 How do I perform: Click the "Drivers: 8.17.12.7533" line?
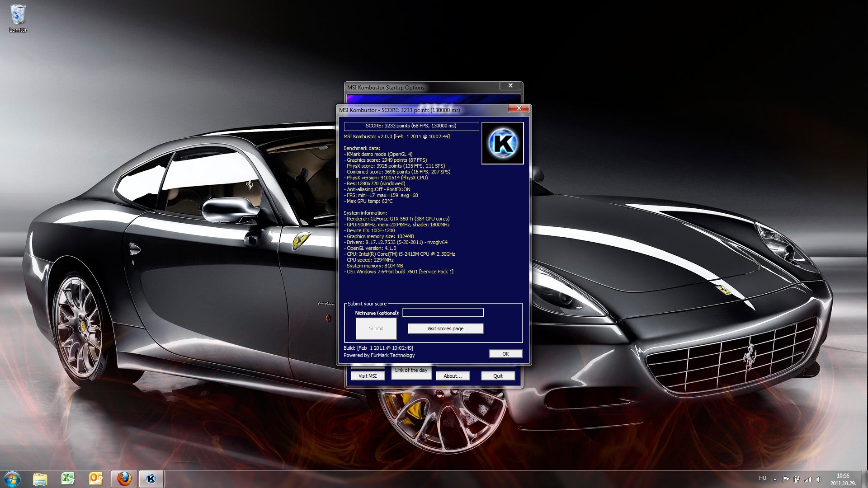tap(396, 242)
